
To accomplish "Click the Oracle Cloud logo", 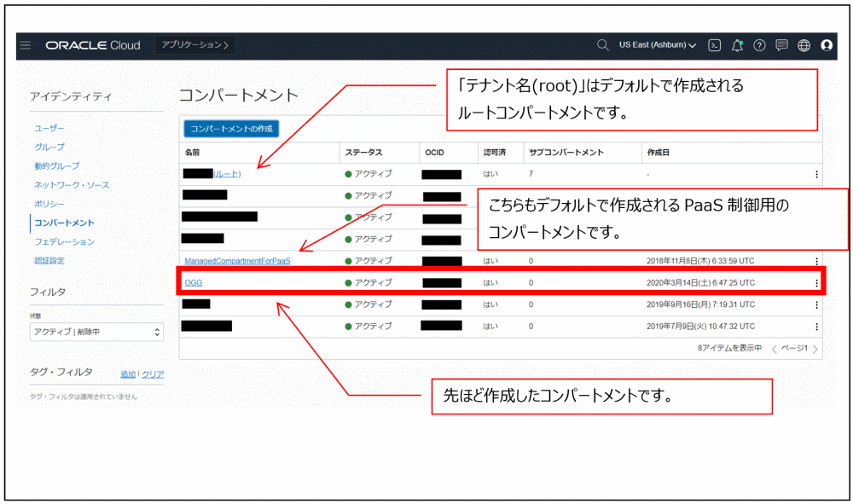I will pyautogui.click(x=93, y=45).
